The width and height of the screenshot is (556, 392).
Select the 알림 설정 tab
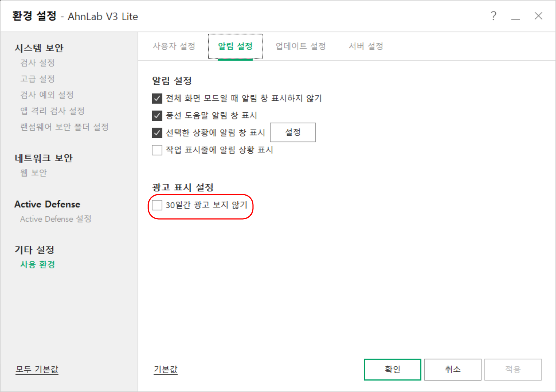(235, 46)
